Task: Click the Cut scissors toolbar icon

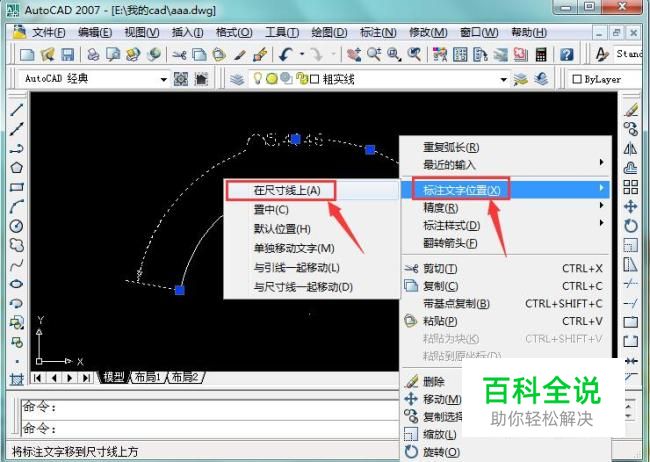Action: pyautogui.click(x=179, y=54)
